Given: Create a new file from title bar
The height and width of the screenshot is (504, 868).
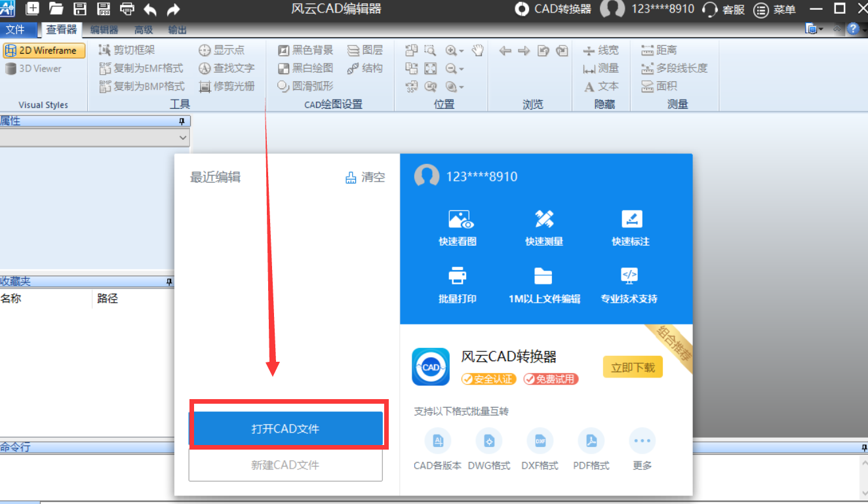Looking at the screenshot, I should tap(32, 9).
